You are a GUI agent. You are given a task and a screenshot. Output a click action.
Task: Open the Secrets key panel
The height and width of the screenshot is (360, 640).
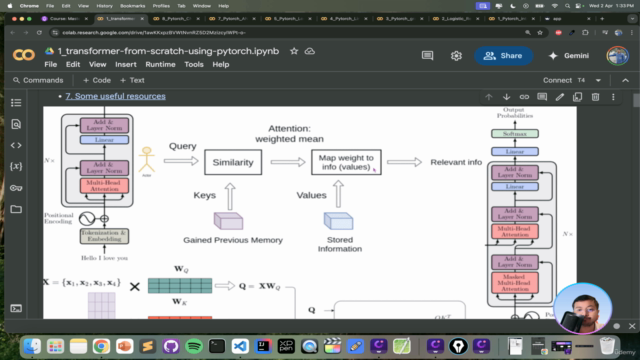[x=16, y=188]
